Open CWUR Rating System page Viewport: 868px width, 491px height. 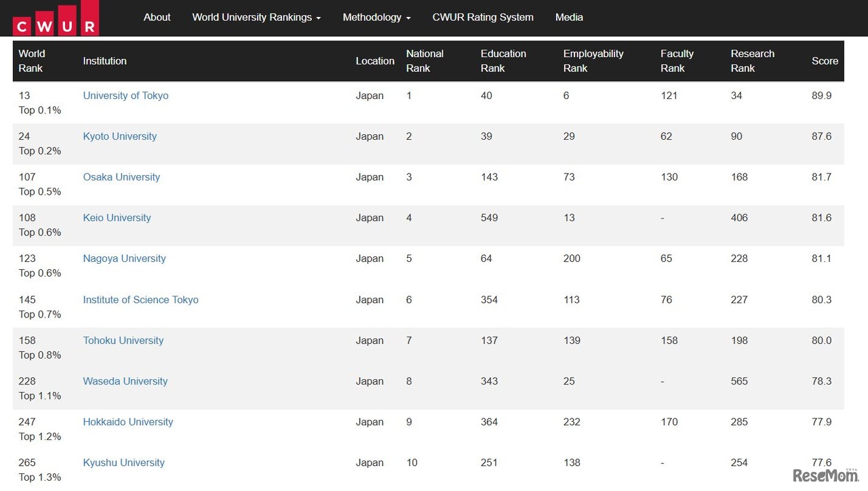483,18
